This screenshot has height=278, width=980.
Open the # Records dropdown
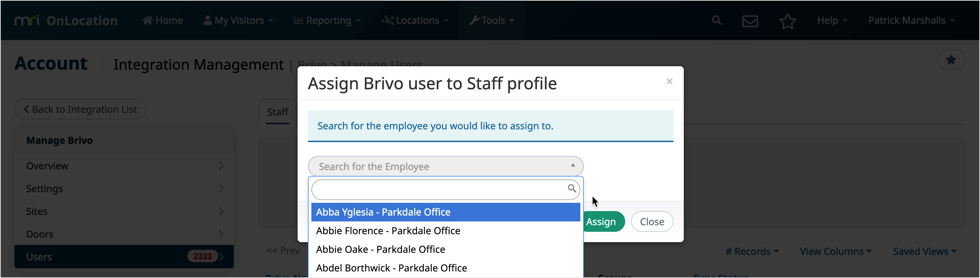[x=752, y=252]
